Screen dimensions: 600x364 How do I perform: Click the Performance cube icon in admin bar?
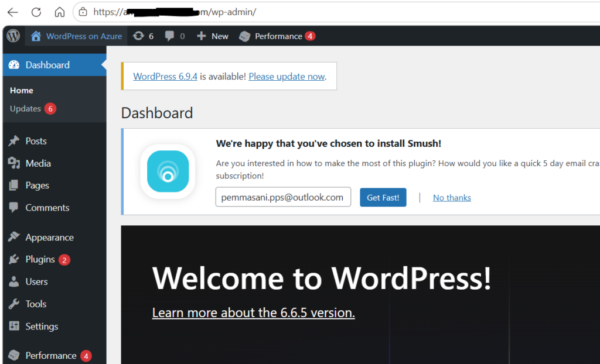pyautogui.click(x=244, y=36)
